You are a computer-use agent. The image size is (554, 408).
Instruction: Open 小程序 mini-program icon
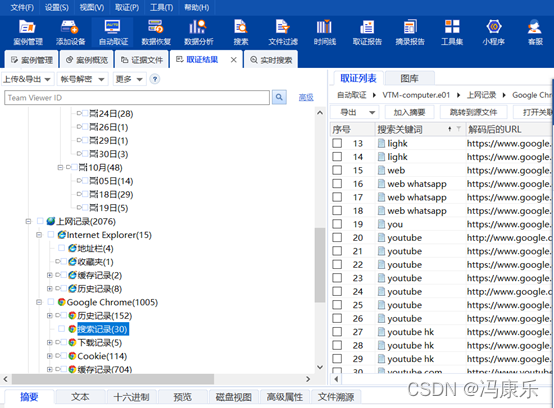494,32
